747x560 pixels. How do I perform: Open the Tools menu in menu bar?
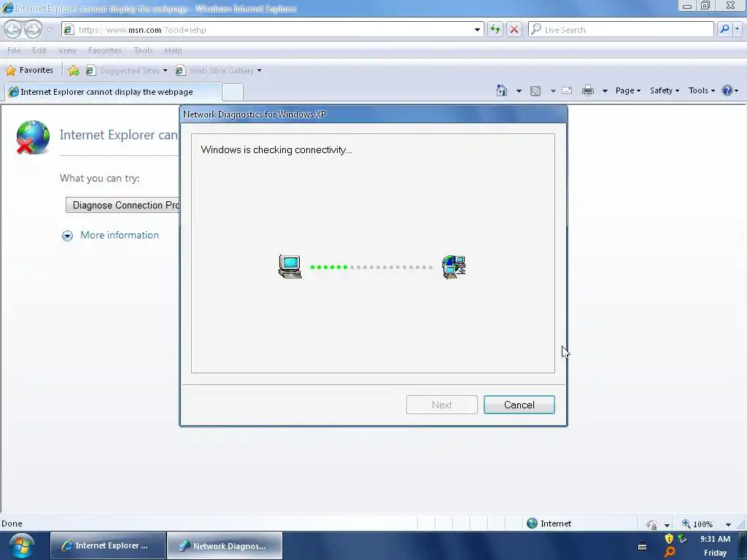click(143, 50)
